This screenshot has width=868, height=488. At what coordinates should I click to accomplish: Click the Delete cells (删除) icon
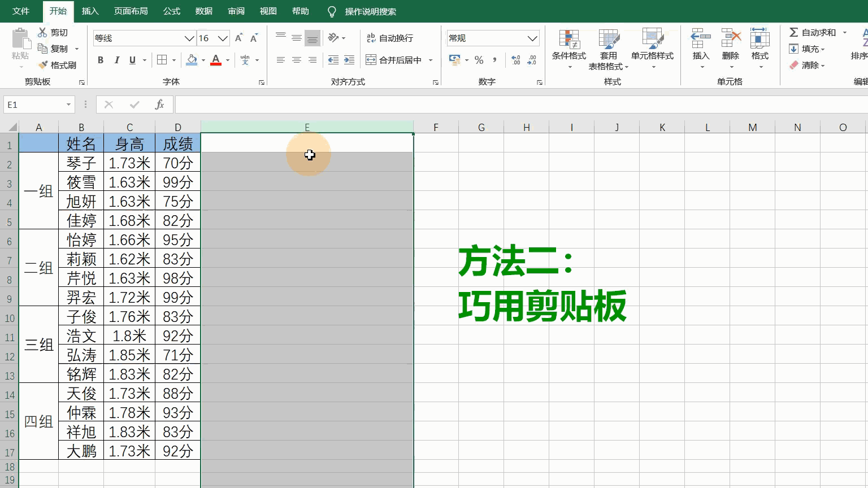731,39
